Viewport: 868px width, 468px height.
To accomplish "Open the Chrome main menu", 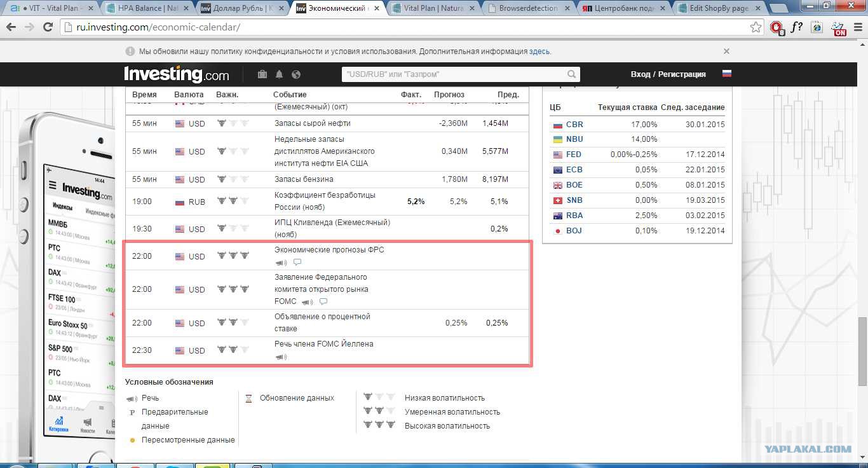I will coord(857,27).
